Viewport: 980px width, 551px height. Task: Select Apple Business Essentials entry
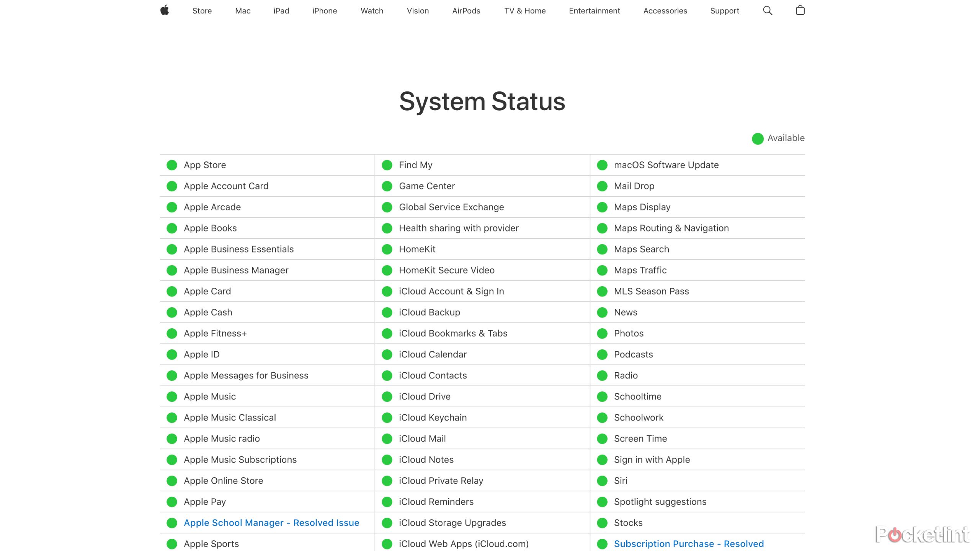(267, 249)
